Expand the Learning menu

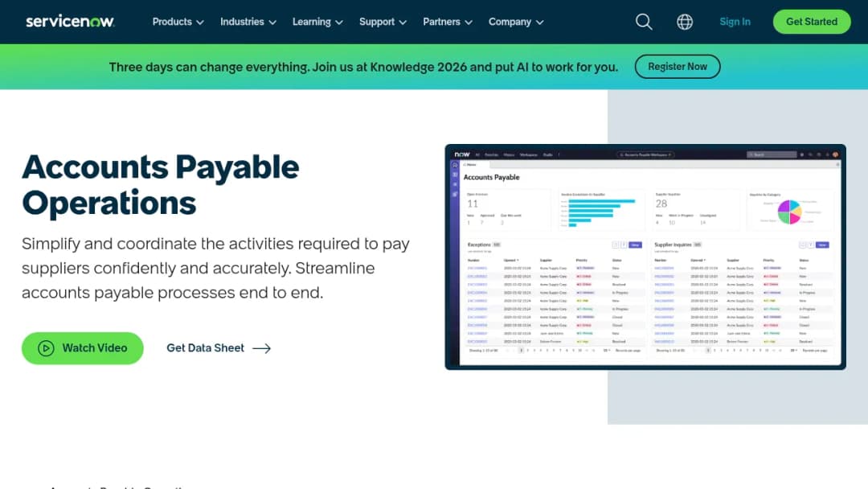[x=317, y=22]
